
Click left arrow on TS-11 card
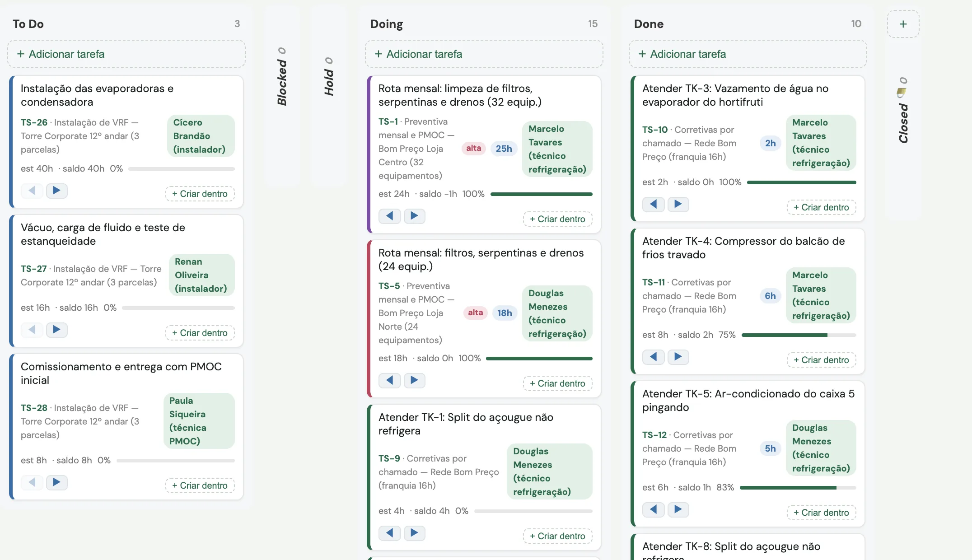tap(653, 357)
